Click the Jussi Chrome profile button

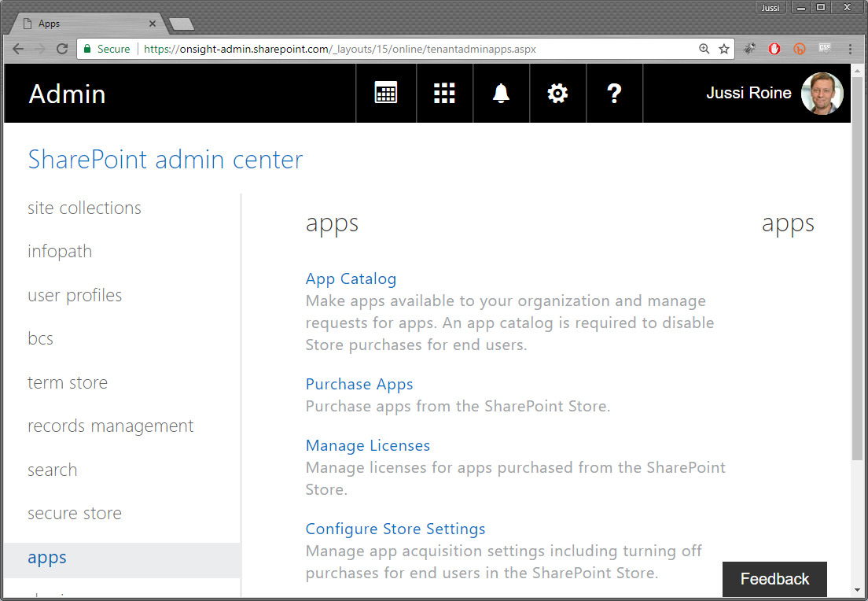(x=771, y=7)
